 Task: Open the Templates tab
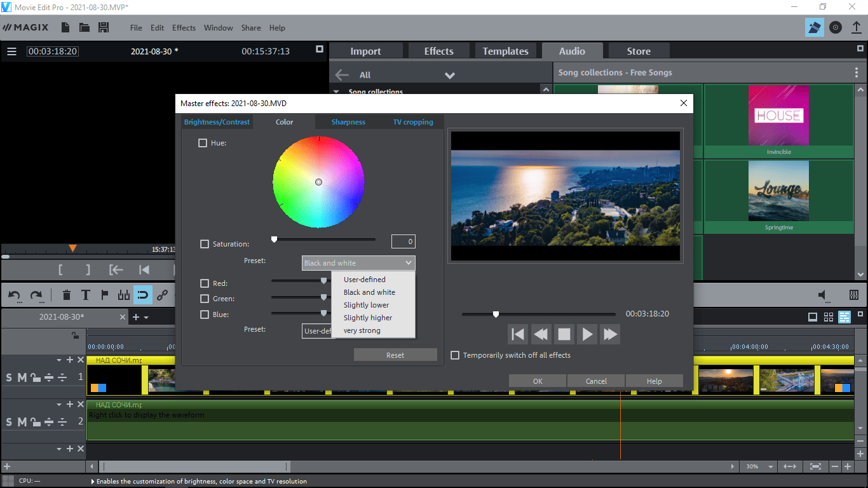(506, 51)
